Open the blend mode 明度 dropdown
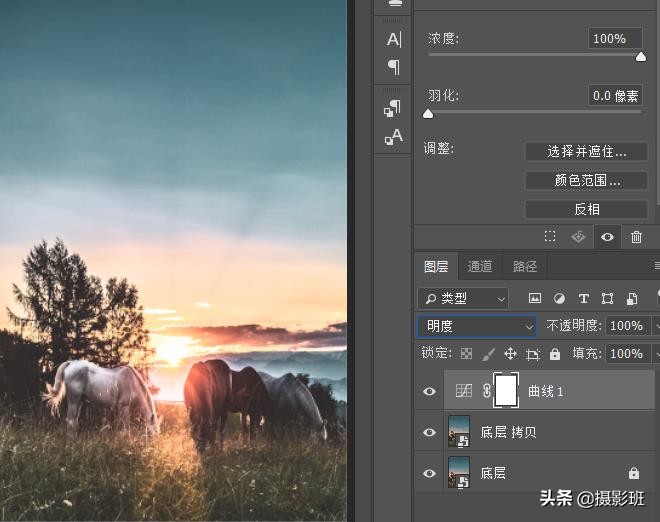 pyautogui.click(x=476, y=326)
